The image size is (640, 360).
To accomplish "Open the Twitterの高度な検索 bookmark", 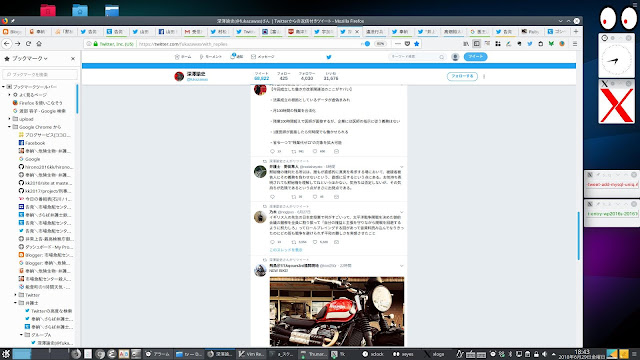I will pyautogui.click(x=51, y=311).
